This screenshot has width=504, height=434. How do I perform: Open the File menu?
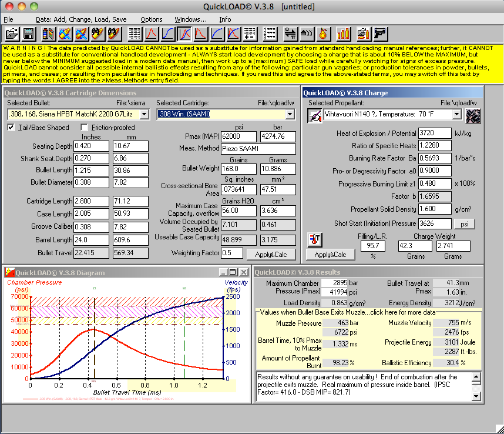(x=8, y=19)
